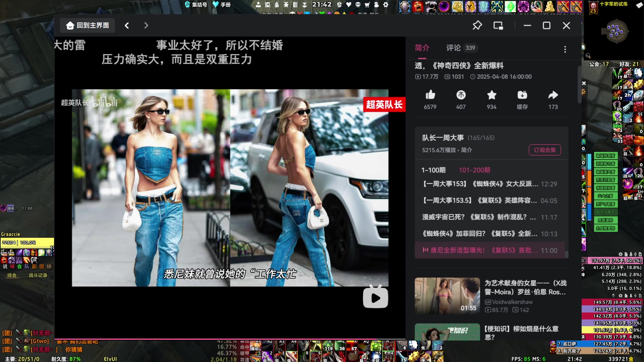This screenshot has width=644, height=362.
Task: Click the 回到主界面 home button
Action: (88, 25)
